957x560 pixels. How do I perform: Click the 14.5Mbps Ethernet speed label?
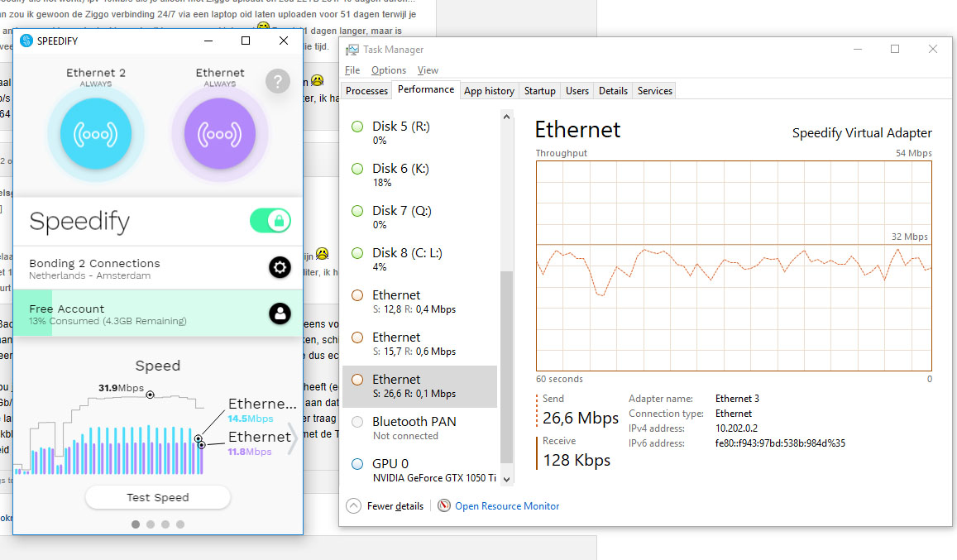[x=251, y=419]
